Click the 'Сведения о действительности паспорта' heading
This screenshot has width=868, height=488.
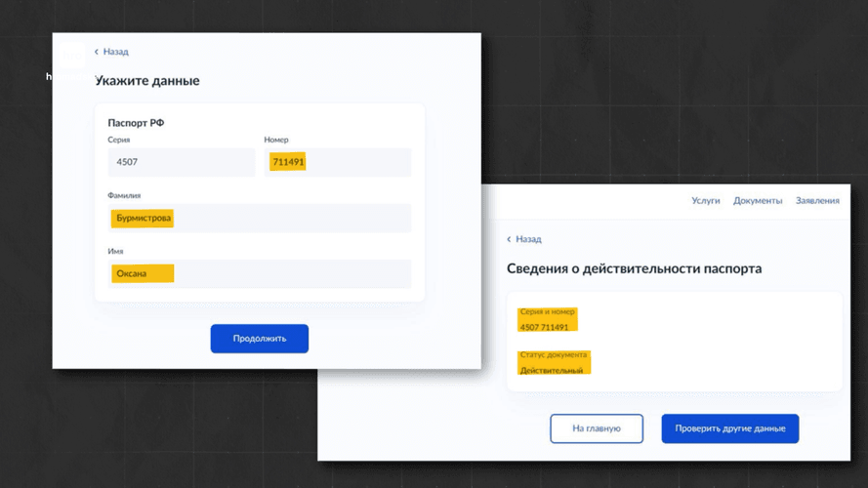634,268
